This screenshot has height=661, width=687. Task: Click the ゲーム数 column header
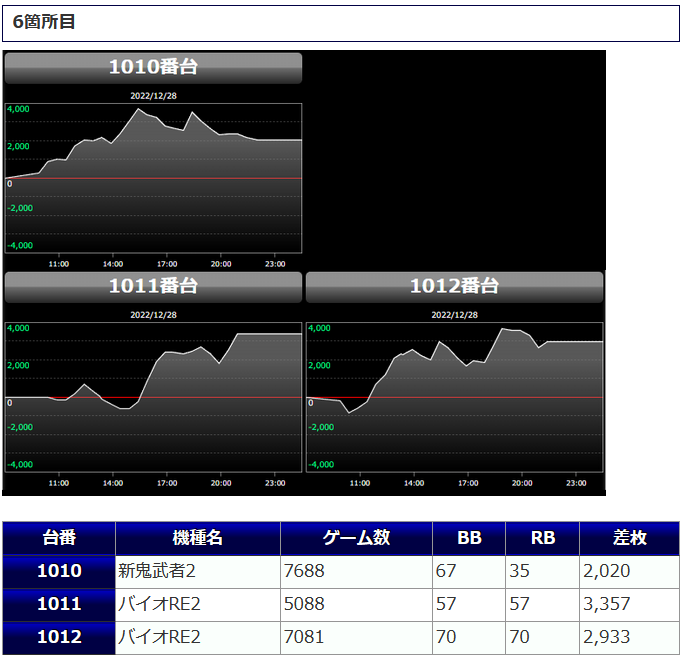pyautogui.click(x=356, y=538)
